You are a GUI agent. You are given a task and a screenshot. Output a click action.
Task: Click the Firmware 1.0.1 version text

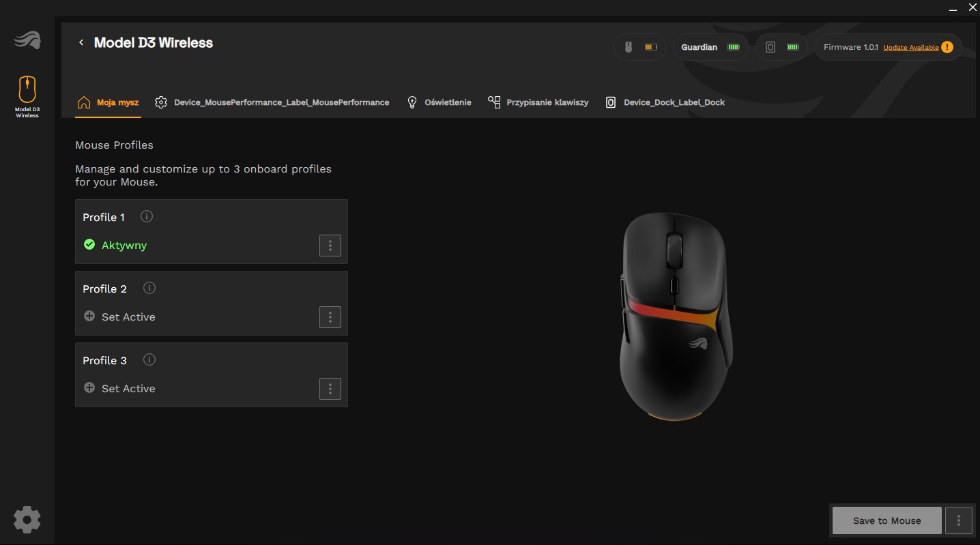(x=850, y=47)
